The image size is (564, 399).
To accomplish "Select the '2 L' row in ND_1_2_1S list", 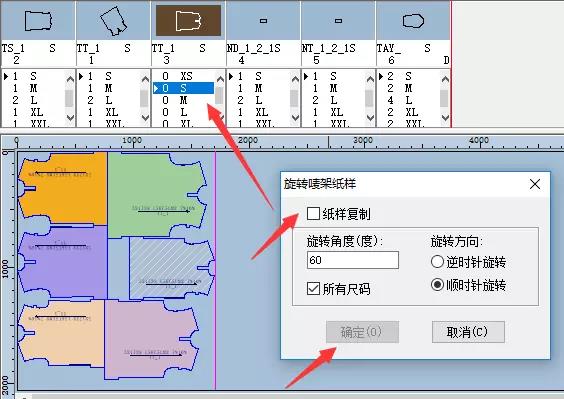I will point(259,100).
